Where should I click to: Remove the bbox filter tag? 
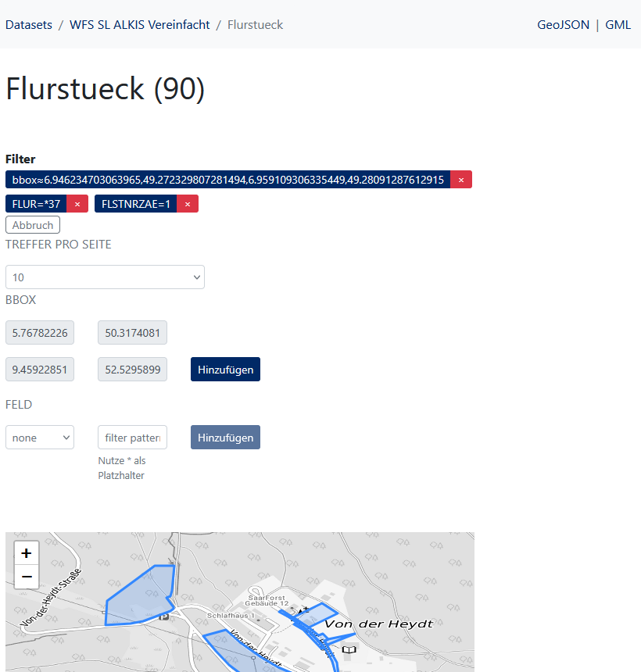pos(461,180)
